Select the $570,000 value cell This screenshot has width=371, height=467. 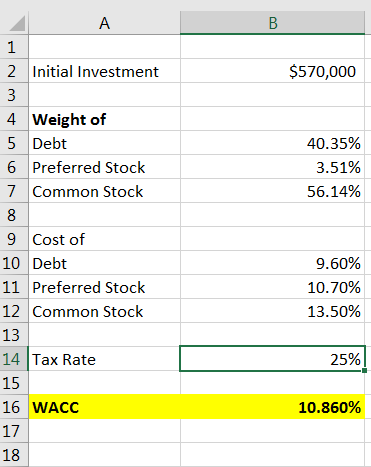[x=272, y=71]
